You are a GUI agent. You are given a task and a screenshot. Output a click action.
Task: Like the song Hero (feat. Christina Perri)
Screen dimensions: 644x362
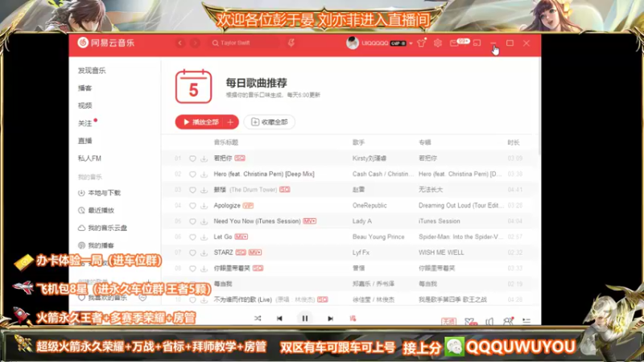(x=192, y=174)
